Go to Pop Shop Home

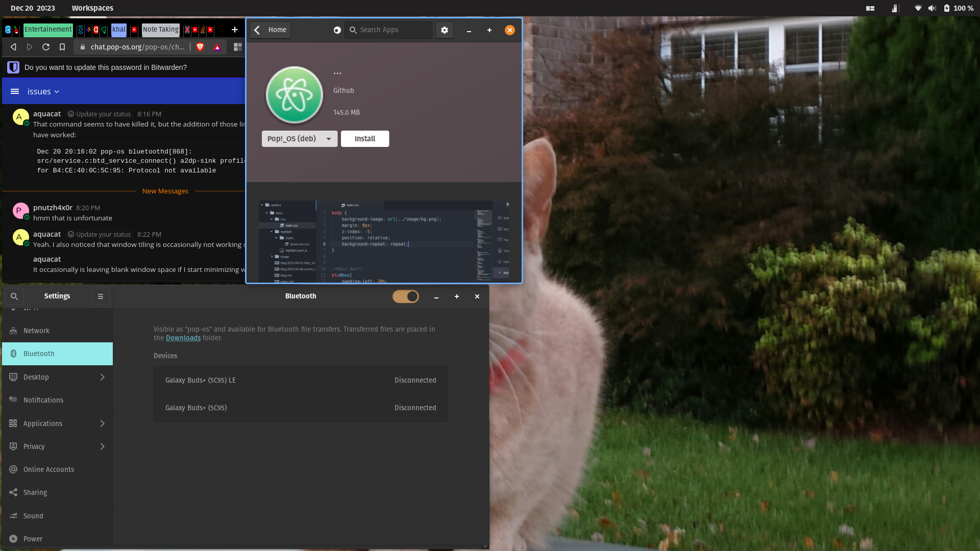click(277, 30)
